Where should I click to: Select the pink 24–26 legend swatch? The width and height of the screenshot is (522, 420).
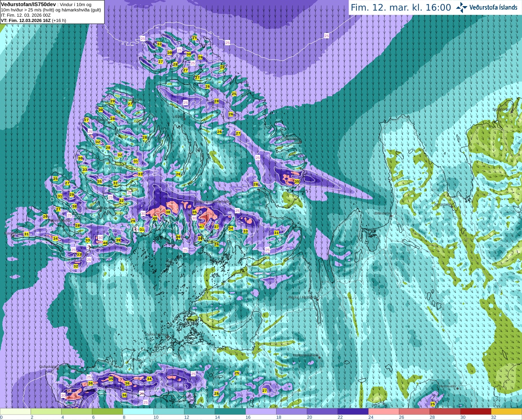383,411
